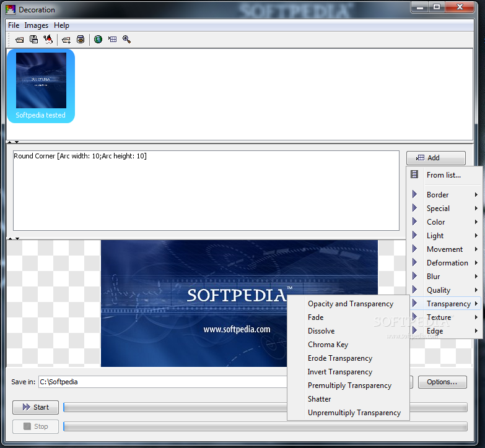The image size is (485, 448).
Task: Click collapse arrows below thumbnail panel
Action: pos(13,142)
